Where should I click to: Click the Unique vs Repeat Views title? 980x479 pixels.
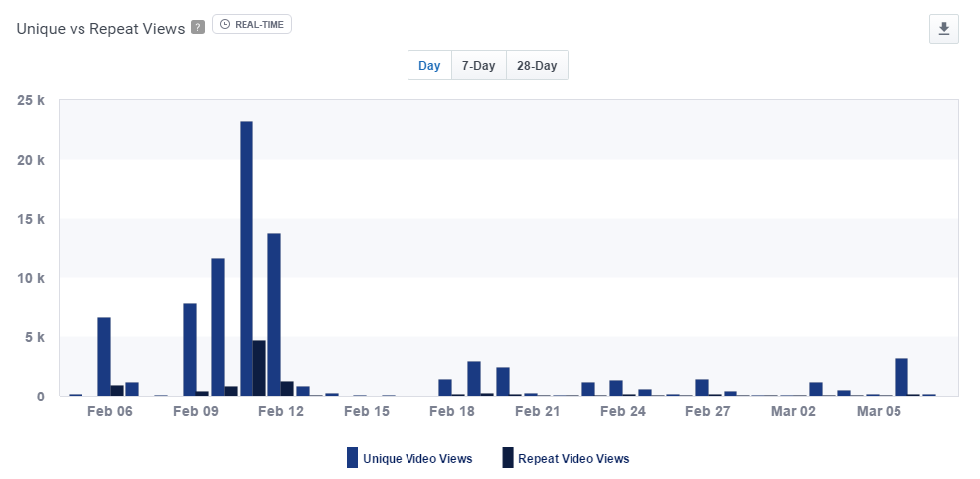click(x=100, y=29)
